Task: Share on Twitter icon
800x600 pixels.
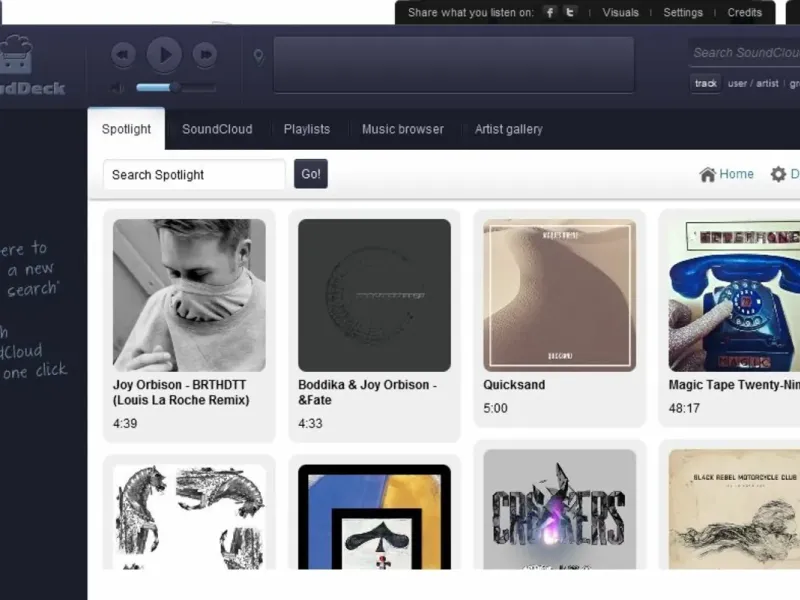Action: [x=570, y=12]
